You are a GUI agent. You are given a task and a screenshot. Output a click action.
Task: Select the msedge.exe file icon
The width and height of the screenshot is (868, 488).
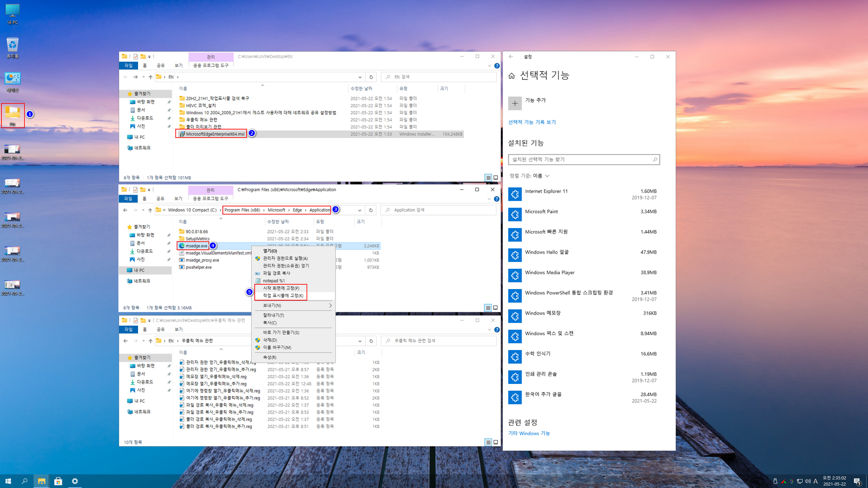tap(182, 246)
